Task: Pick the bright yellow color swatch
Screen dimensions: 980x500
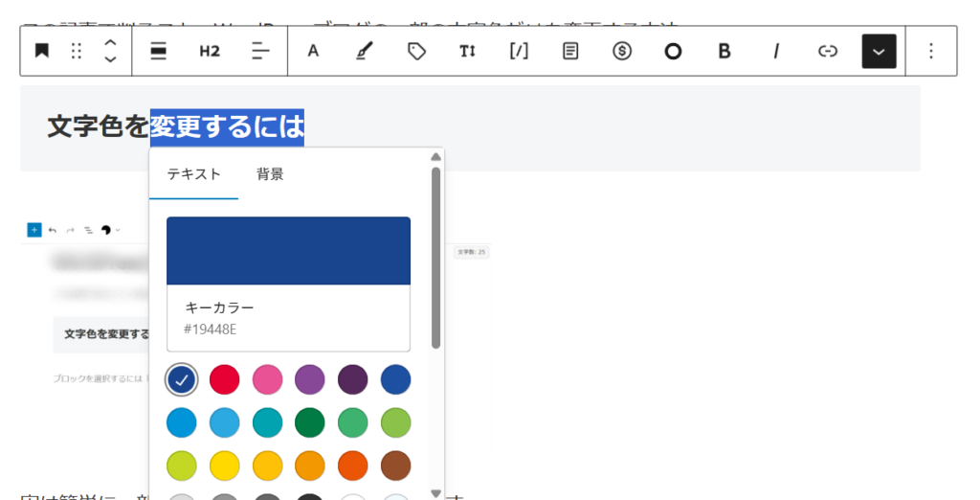Action: point(224,466)
